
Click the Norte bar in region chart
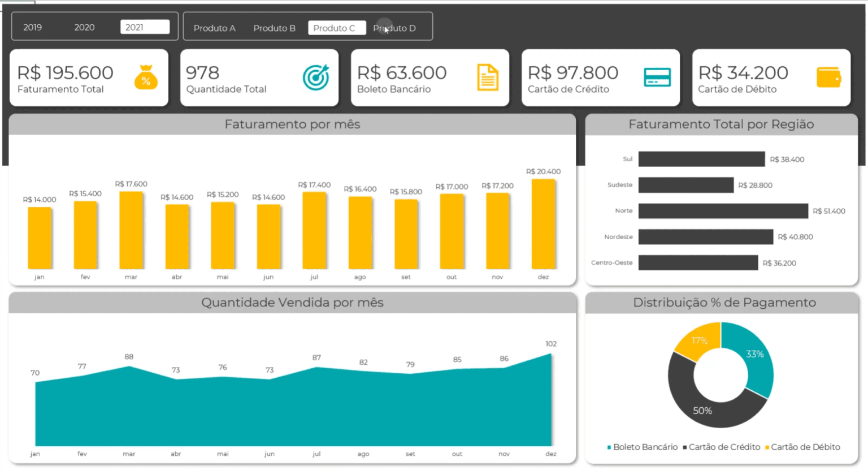click(723, 210)
